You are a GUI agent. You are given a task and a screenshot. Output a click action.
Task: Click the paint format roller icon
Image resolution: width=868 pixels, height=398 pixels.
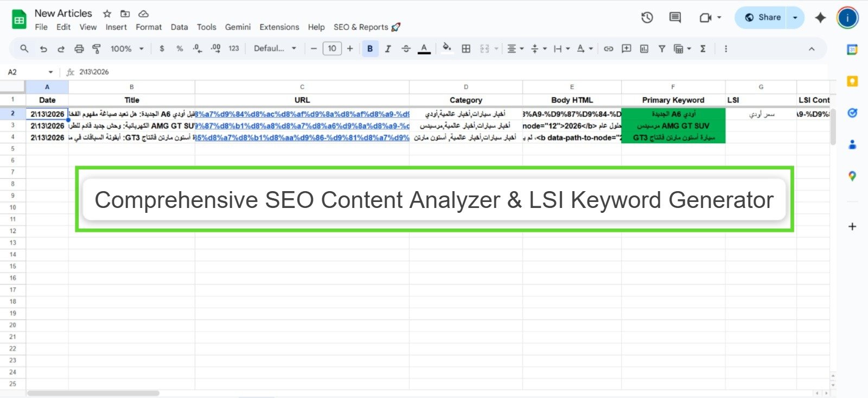pyautogui.click(x=97, y=49)
